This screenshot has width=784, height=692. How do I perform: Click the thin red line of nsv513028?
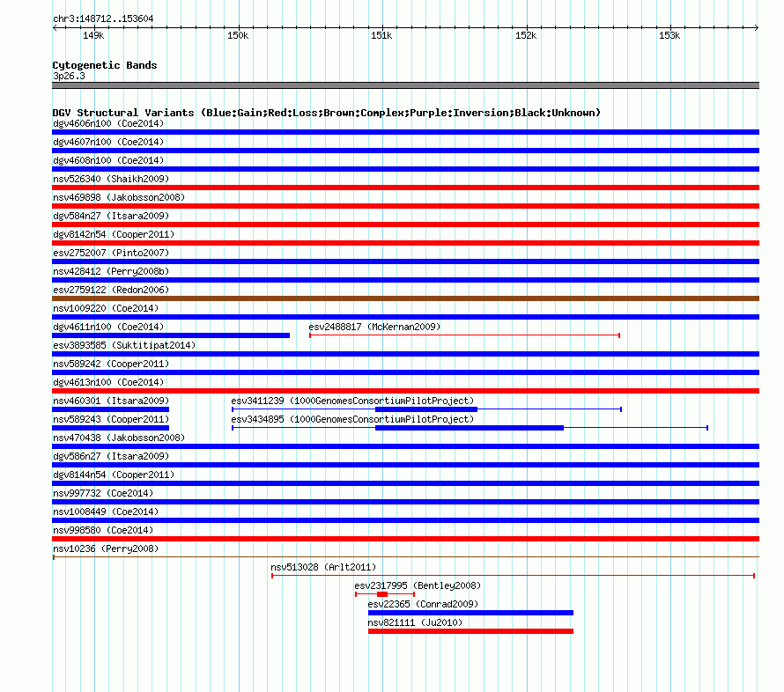tap(513, 576)
